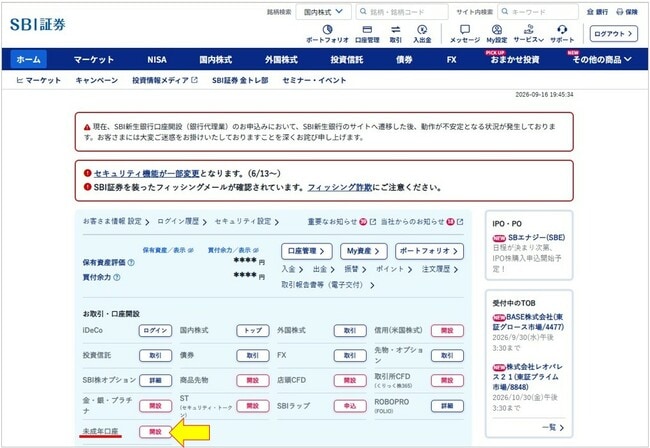Open the 国内株式 search type dropdown
650x448 pixels.
coord(323,12)
